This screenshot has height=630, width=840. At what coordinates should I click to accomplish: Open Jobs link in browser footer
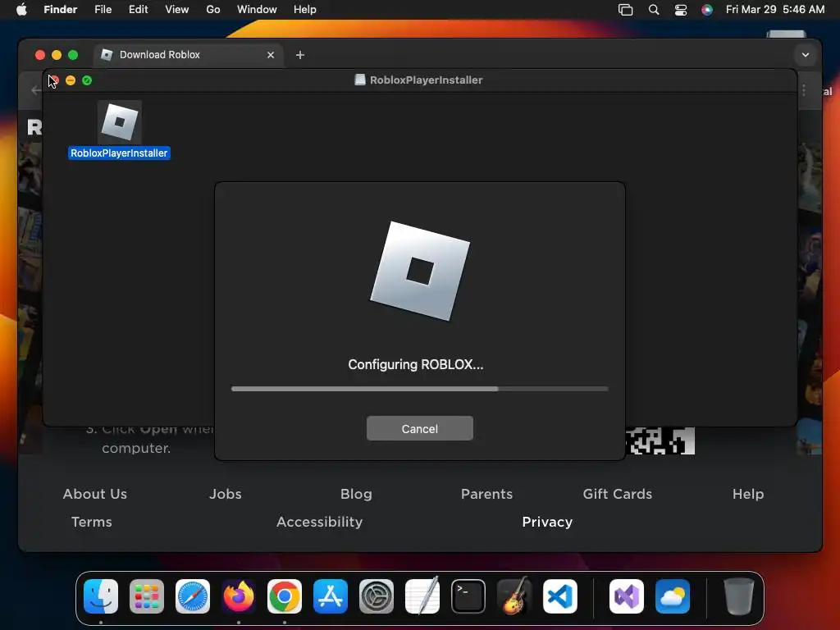point(225,494)
